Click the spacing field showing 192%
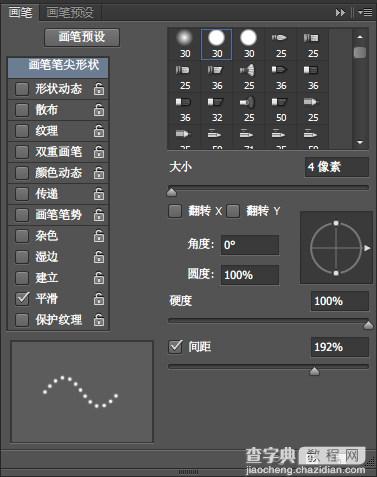This screenshot has width=377, height=477. click(x=340, y=347)
